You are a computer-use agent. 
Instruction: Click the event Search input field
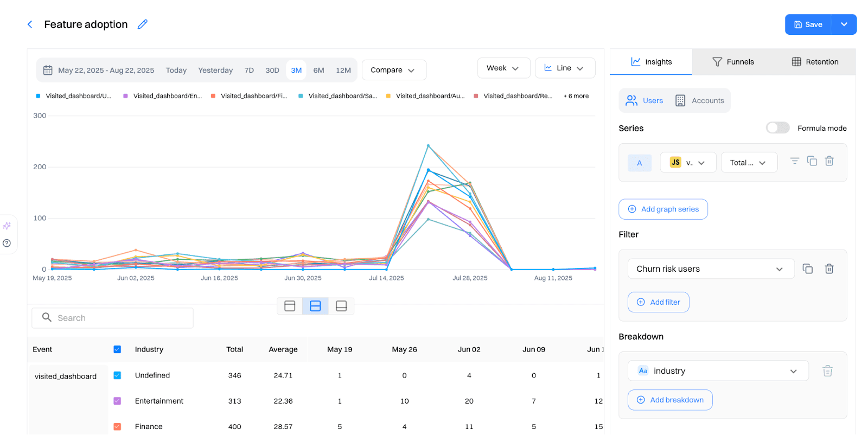[x=113, y=318]
